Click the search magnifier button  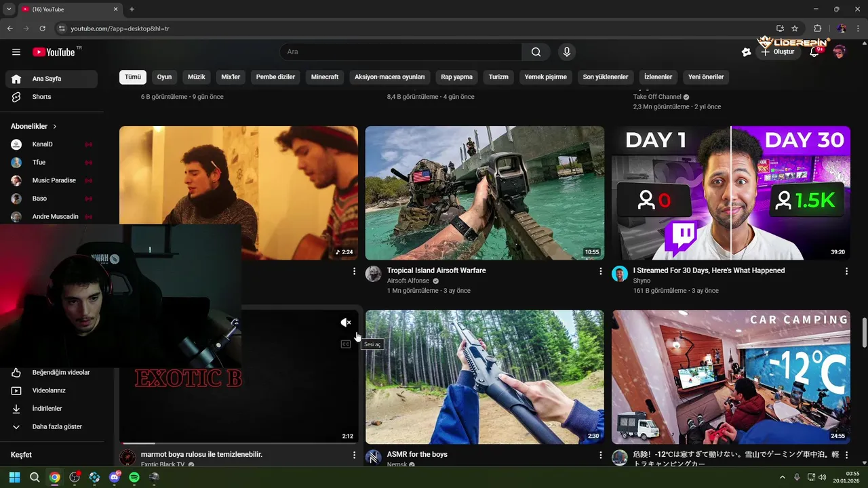[536, 52]
